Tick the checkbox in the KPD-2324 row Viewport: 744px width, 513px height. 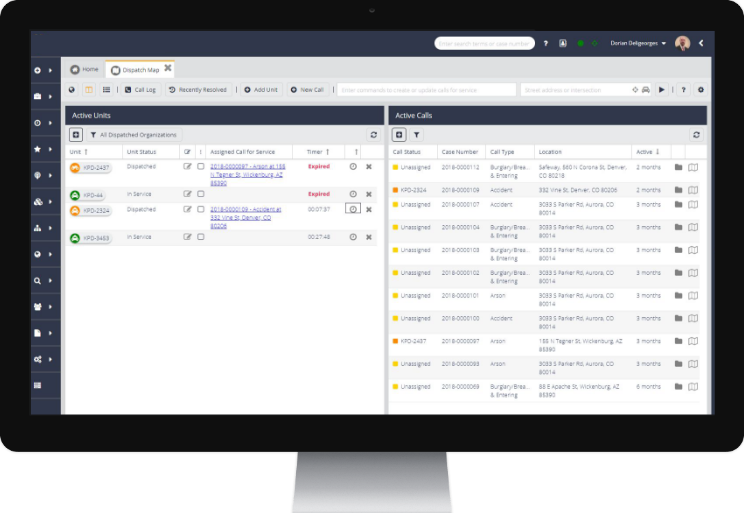coord(201,209)
